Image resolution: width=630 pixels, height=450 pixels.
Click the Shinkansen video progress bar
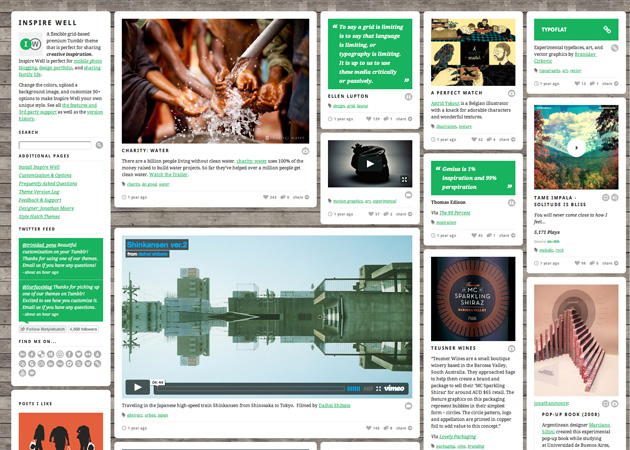[x=250, y=387]
